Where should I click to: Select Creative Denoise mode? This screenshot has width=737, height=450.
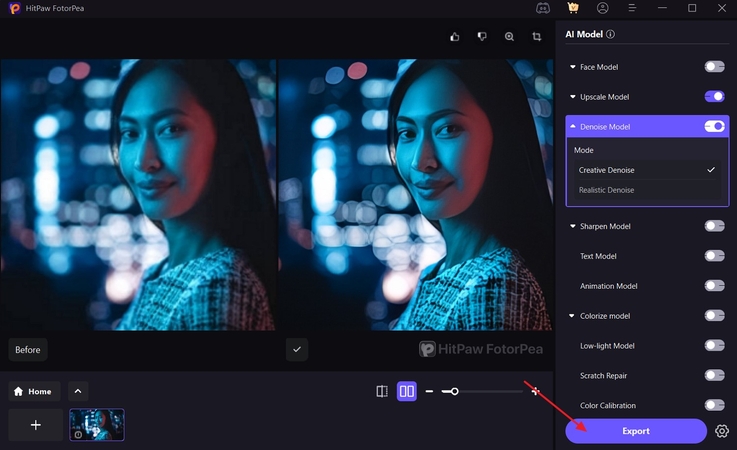tap(647, 170)
